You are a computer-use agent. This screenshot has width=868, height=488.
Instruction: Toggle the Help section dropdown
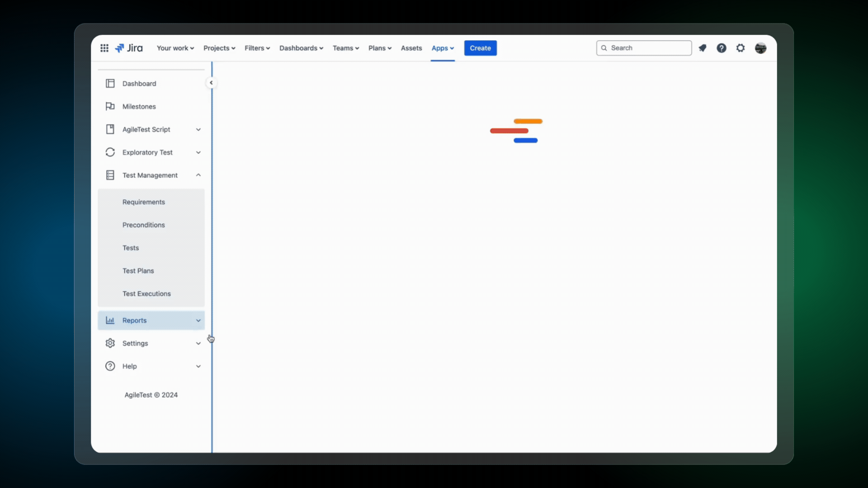tap(198, 366)
